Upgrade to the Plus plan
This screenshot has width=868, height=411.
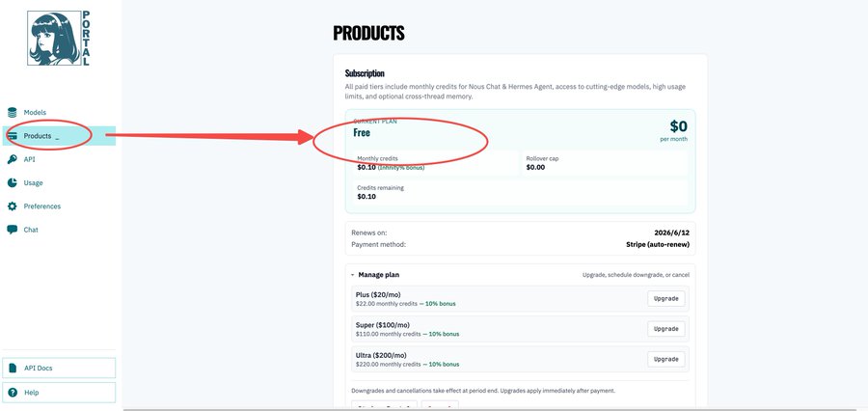click(x=665, y=298)
